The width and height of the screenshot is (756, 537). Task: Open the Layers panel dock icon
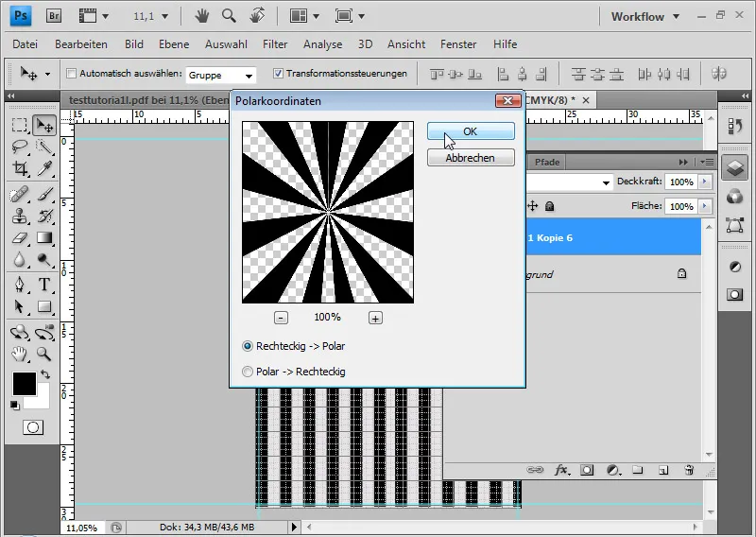735,168
